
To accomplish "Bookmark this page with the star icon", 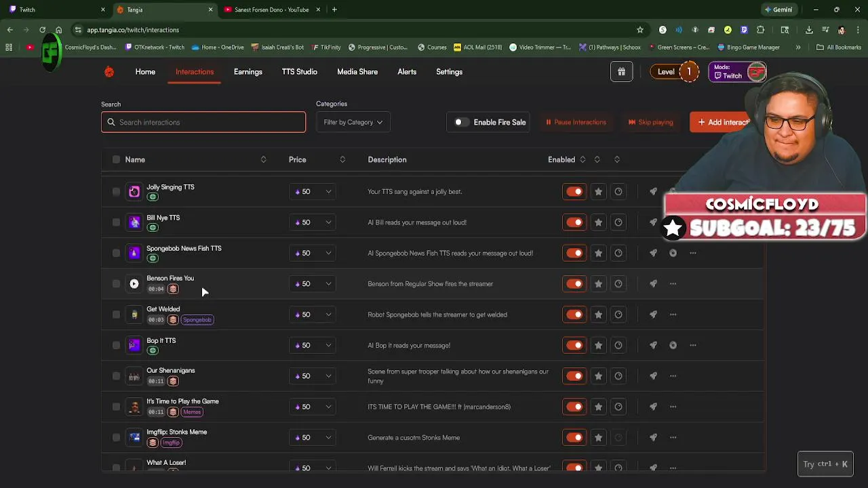I will pos(639,30).
